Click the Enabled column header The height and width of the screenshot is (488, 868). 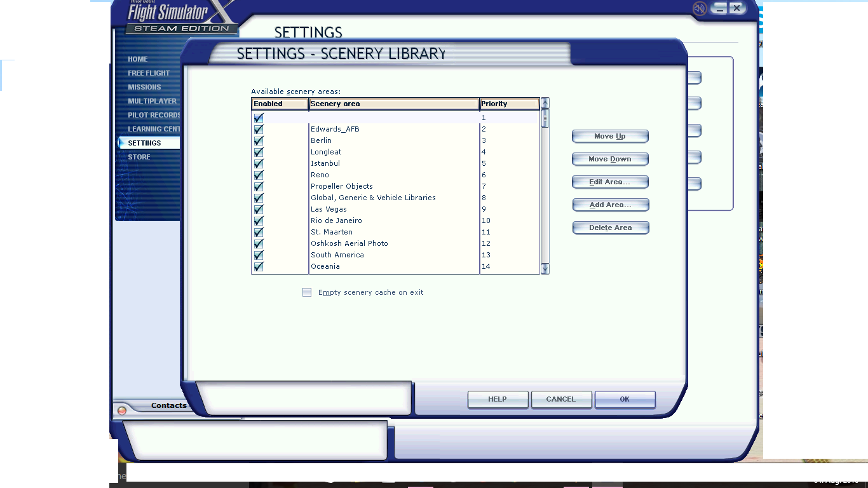pyautogui.click(x=280, y=104)
